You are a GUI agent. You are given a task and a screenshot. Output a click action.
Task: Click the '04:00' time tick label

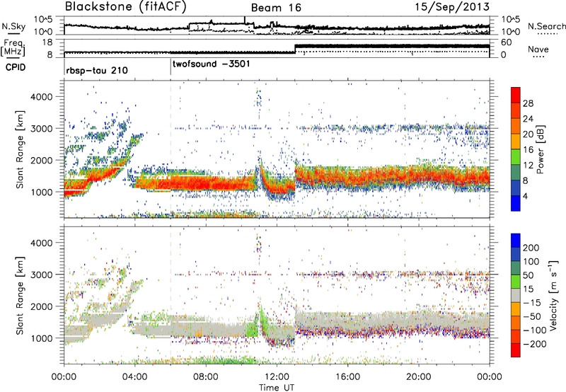click(134, 377)
